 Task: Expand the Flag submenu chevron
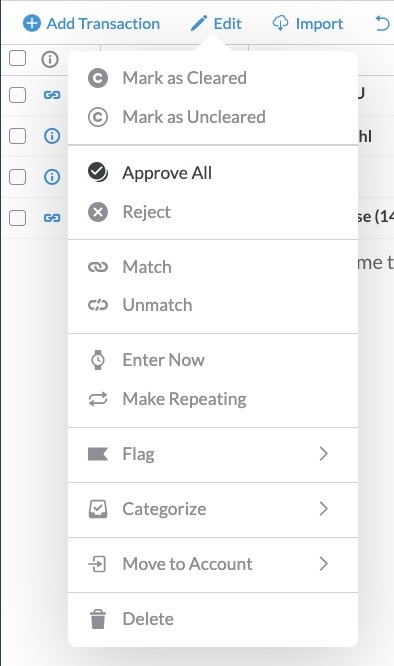[x=324, y=454]
